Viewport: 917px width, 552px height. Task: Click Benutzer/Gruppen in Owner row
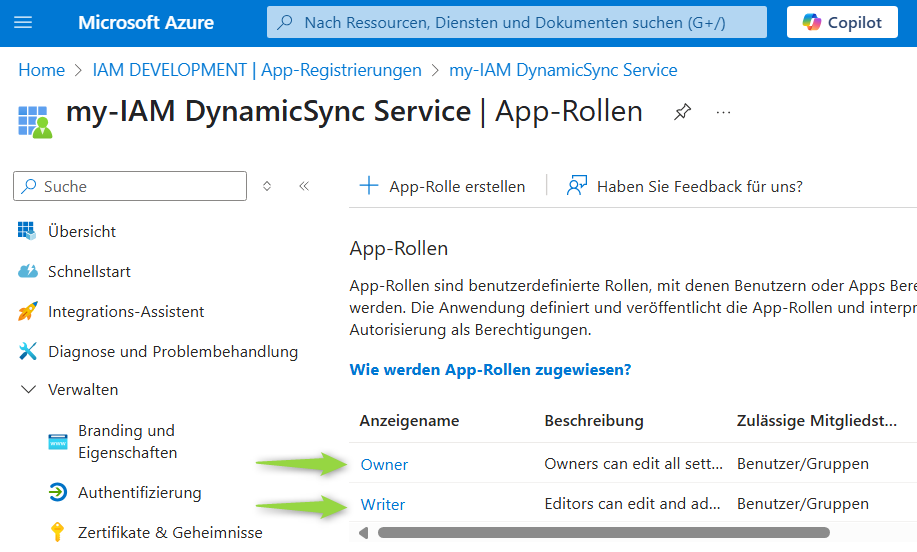802,464
